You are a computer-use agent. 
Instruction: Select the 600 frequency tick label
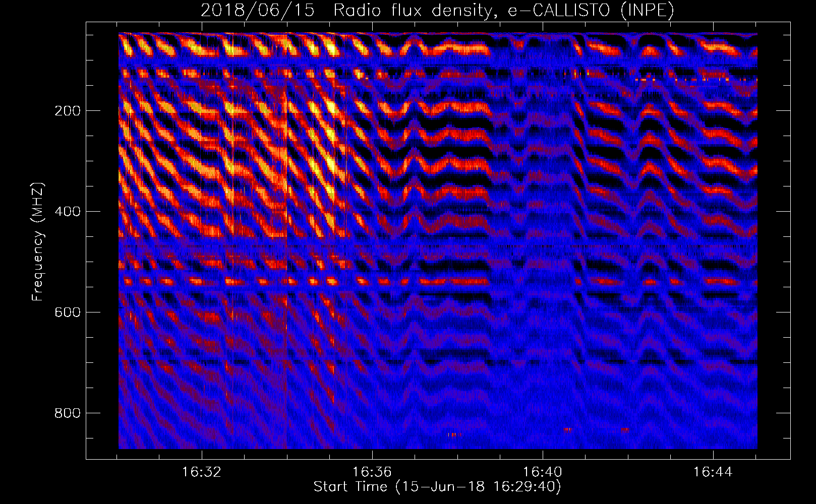coord(68,312)
